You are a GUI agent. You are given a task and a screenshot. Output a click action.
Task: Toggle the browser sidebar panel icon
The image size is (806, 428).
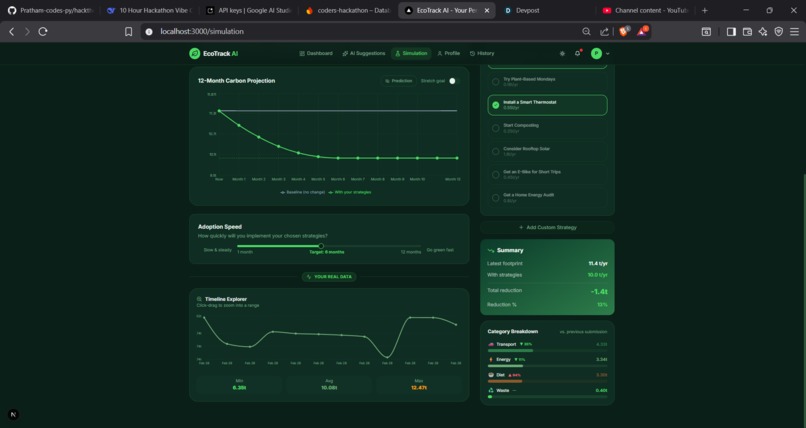(x=731, y=31)
